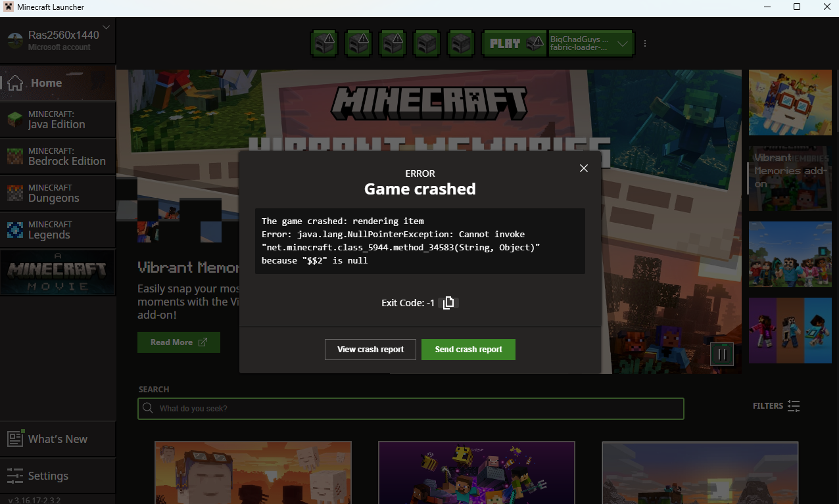Click the Home house icon
Viewport: 839px width, 504px height.
click(15, 83)
